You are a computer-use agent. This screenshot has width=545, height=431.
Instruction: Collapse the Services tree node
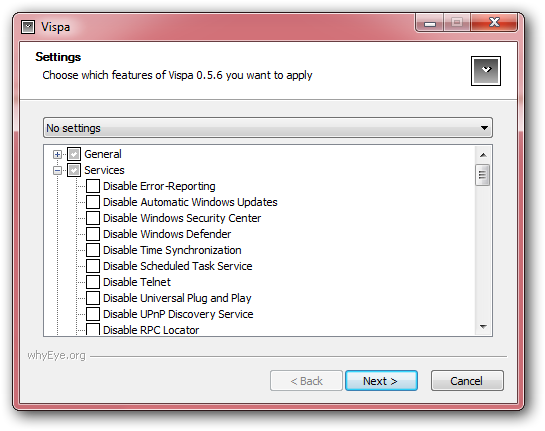57,170
